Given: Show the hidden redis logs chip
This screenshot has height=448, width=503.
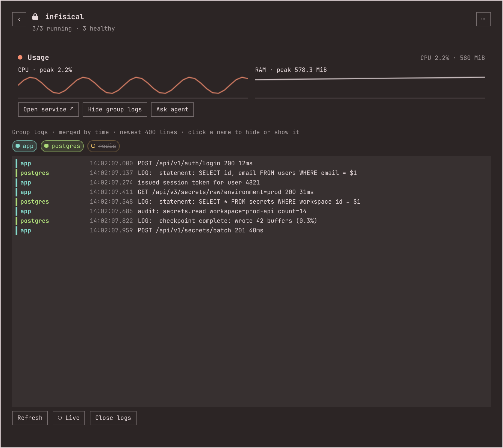Looking at the screenshot, I should [x=104, y=146].
